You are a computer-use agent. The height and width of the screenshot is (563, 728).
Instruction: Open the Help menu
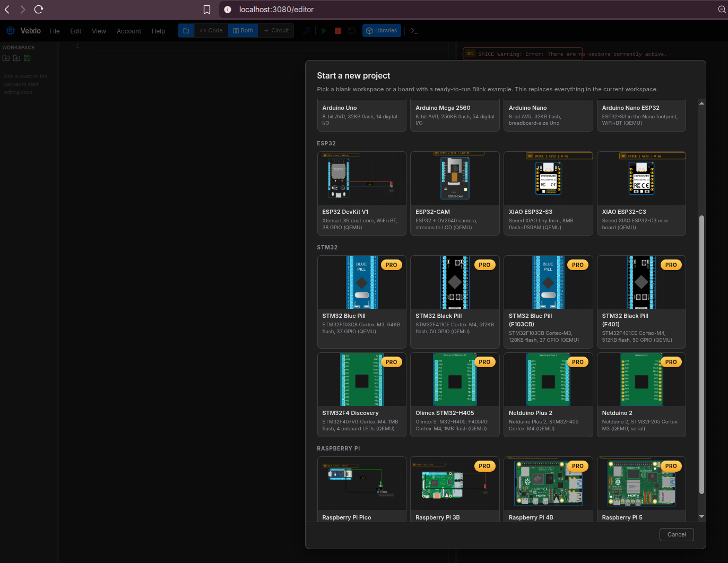pos(158,31)
